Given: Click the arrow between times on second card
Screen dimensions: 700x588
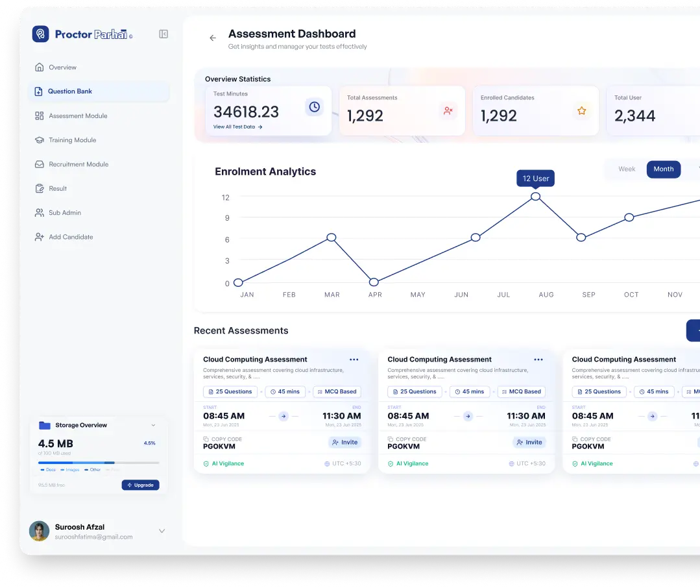Looking at the screenshot, I should [x=468, y=417].
